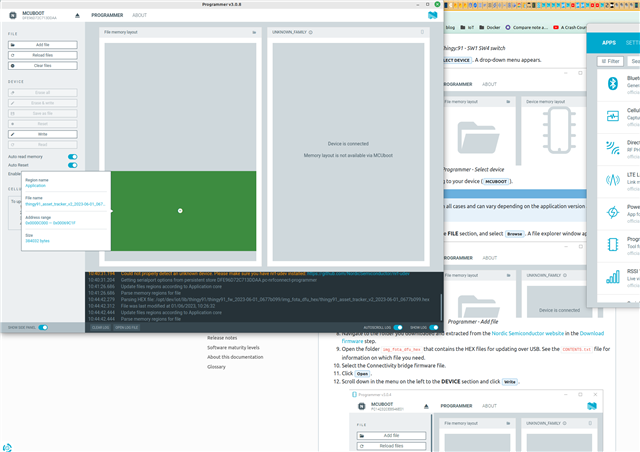Eject the connected MCUBOOT device
640x452 pixels.
(x=78, y=16)
